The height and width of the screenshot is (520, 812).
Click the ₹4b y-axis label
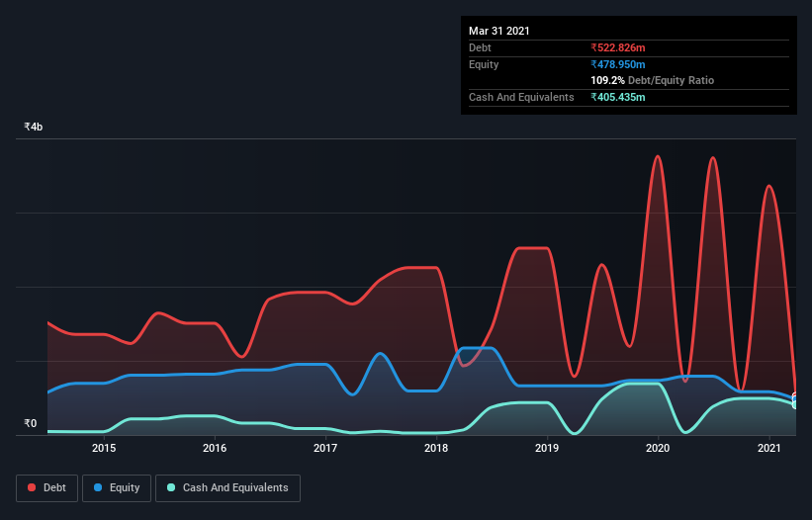point(34,127)
